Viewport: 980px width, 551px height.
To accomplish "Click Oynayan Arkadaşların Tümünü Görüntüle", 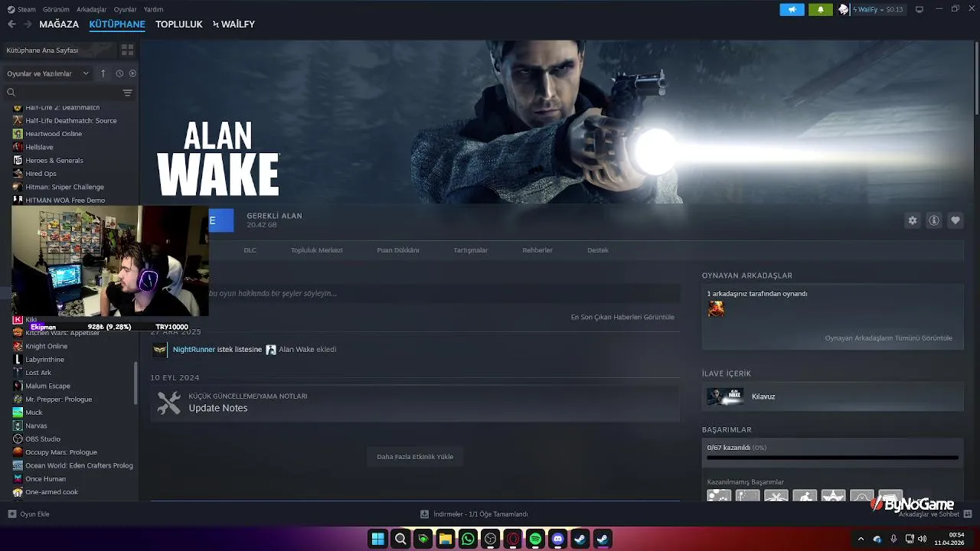I will (x=888, y=338).
